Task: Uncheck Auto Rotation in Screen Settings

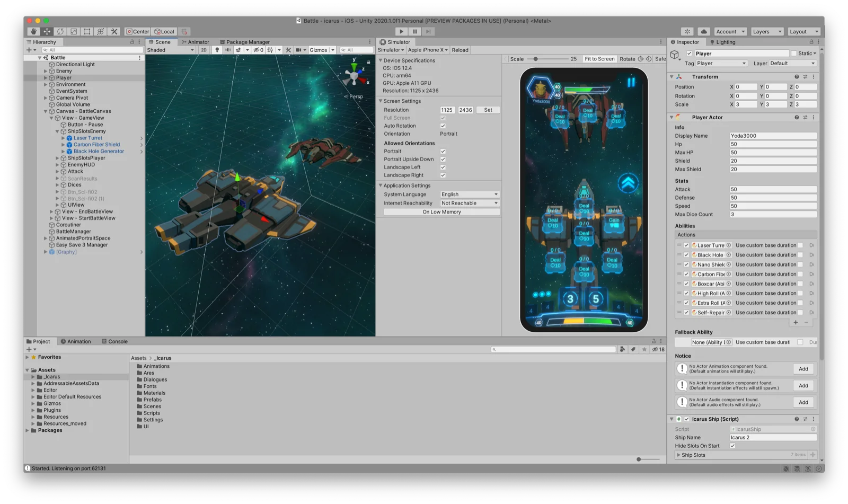Action: [x=443, y=126]
